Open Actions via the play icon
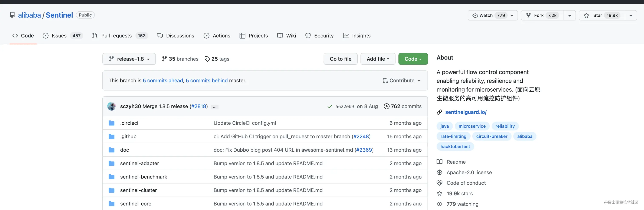 (207, 36)
